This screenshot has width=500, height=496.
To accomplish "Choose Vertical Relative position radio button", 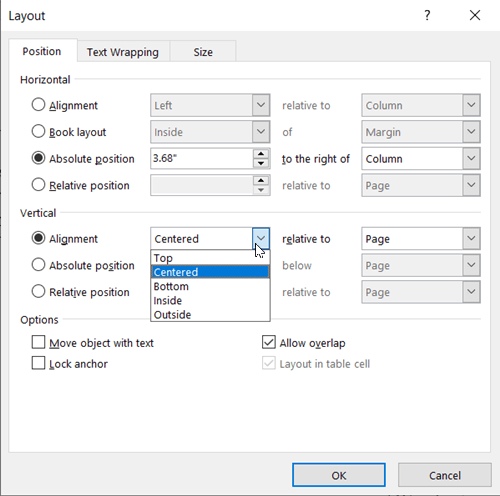I will point(38,291).
